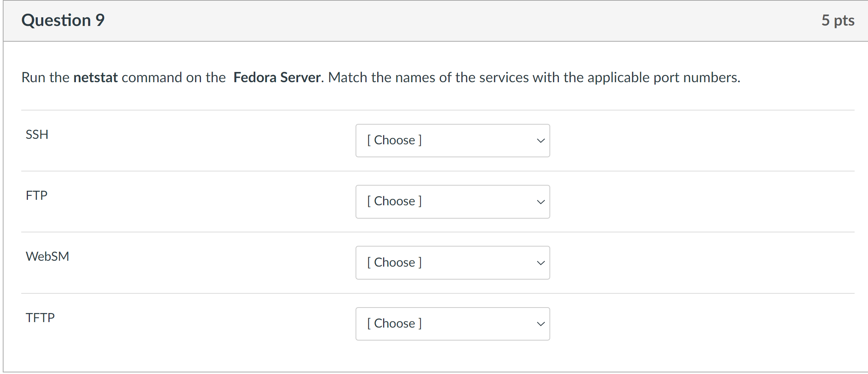Image resolution: width=868 pixels, height=374 pixels.
Task: Open the FTP port dropdown
Action: point(452,202)
